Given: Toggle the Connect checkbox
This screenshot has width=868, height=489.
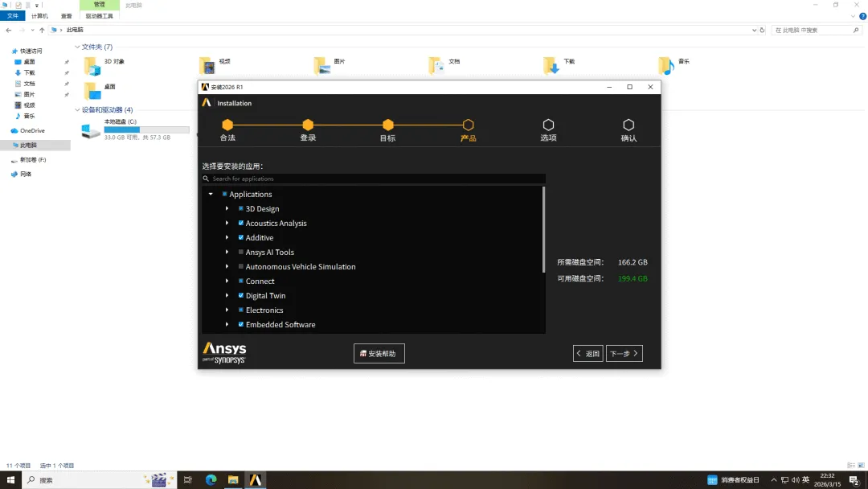Looking at the screenshot, I should 241,281.
